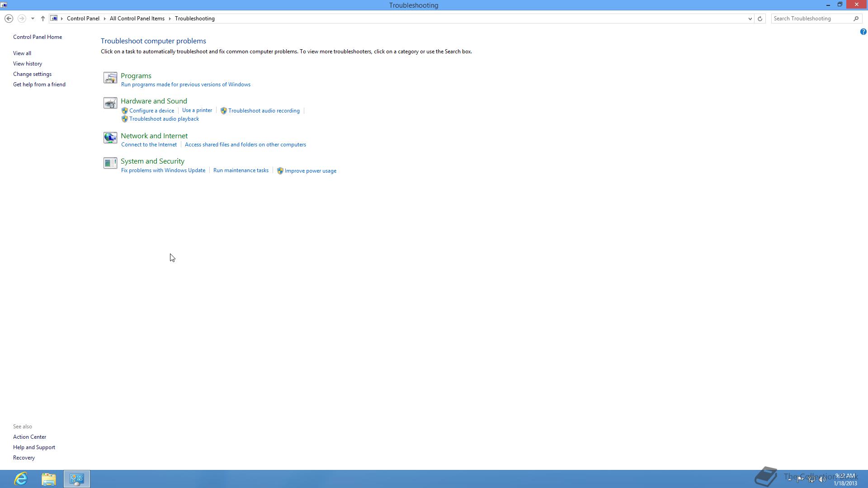
Task: Click the volume speaker tray icon
Action: pos(822,479)
